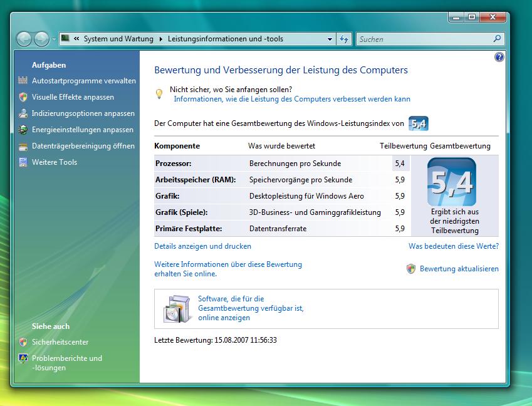Screen dimensions: 532x406
Task: Click the Forward navigation arrow button
Action: point(42,39)
